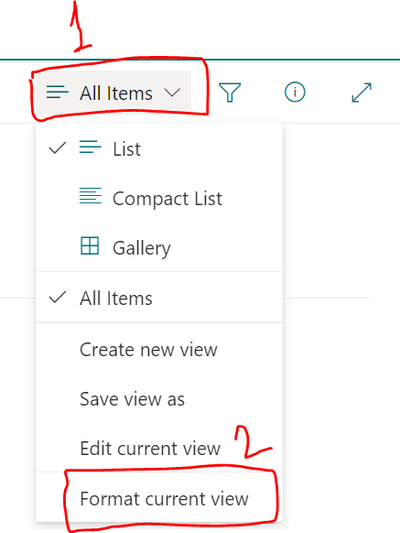Open the information details pane icon
The width and height of the screenshot is (400, 533).
(x=295, y=92)
